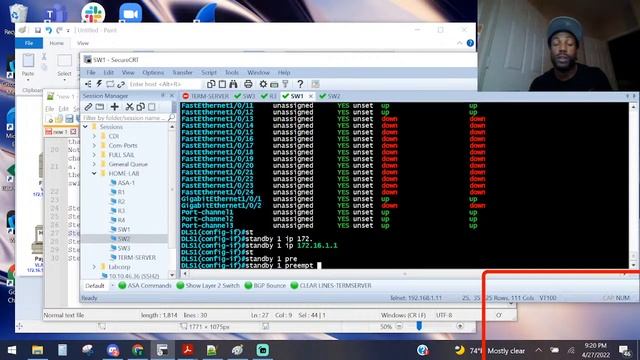
Task: Collapse the Paint ribbon chevron
Action: [460, 43]
